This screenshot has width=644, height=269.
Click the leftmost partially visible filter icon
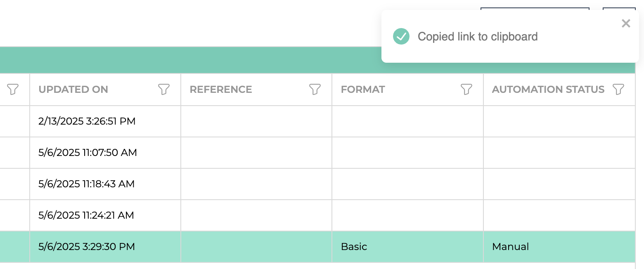(13, 89)
